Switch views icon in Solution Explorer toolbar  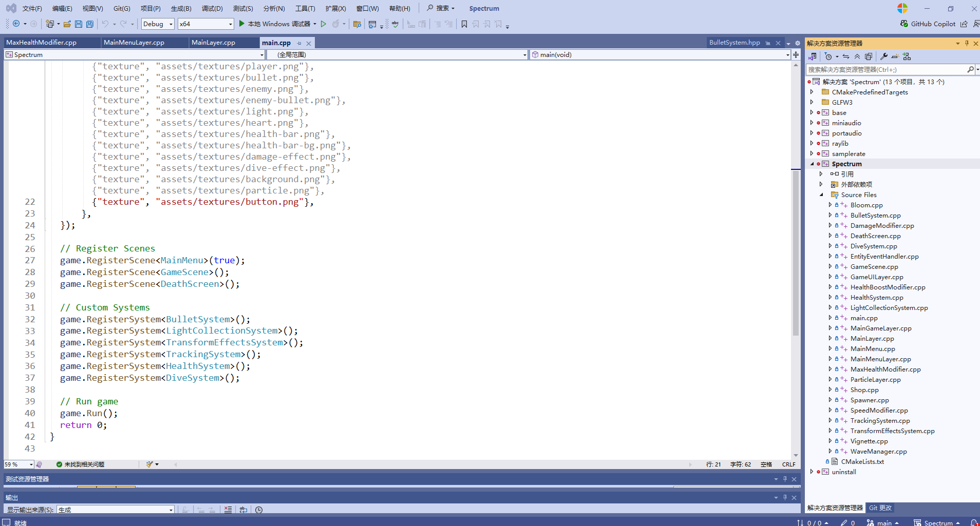click(x=813, y=56)
